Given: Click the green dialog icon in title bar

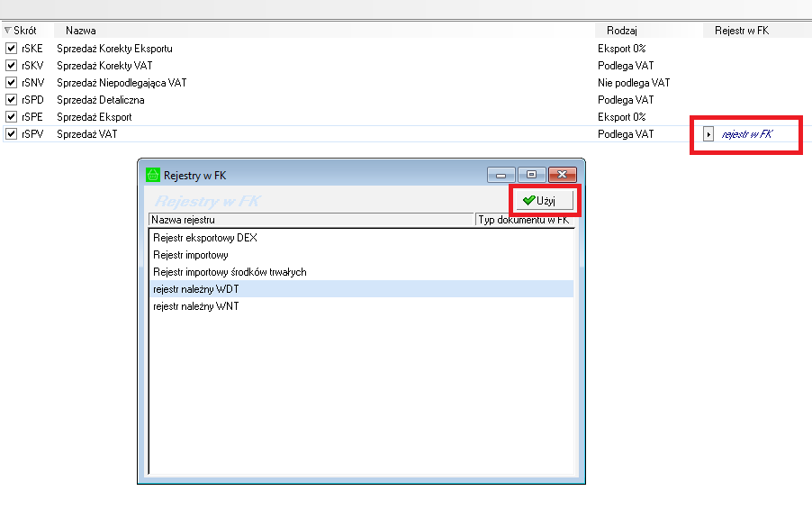Looking at the screenshot, I should 153,175.
